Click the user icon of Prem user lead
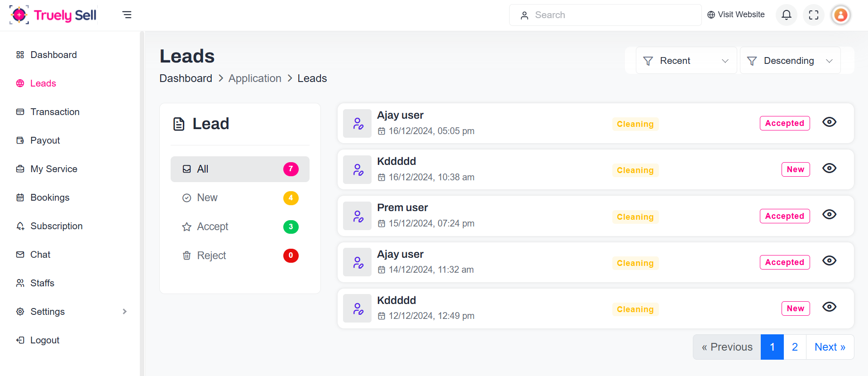This screenshot has width=868, height=376. click(x=358, y=216)
